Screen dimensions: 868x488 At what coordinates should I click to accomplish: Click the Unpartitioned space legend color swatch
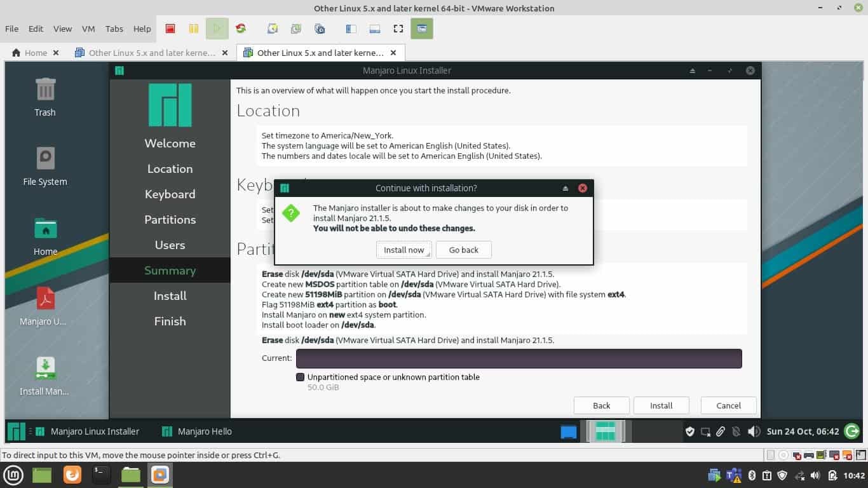(x=301, y=377)
